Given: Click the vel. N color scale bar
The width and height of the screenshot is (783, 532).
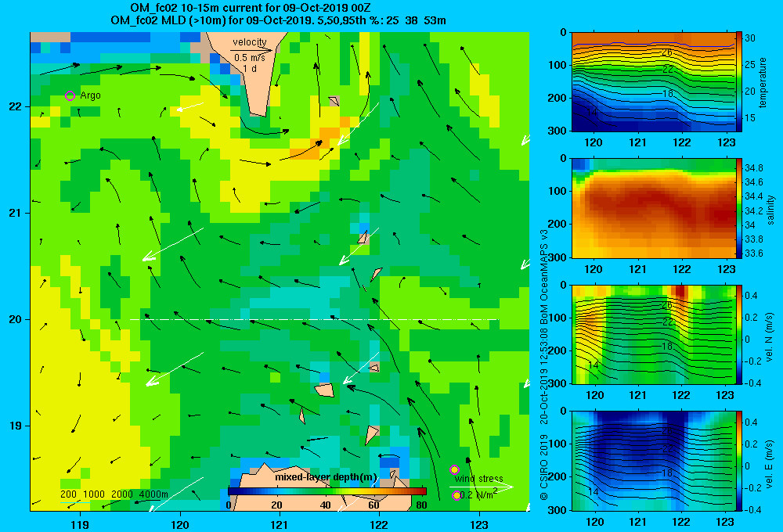Looking at the screenshot, I should [738, 334].
